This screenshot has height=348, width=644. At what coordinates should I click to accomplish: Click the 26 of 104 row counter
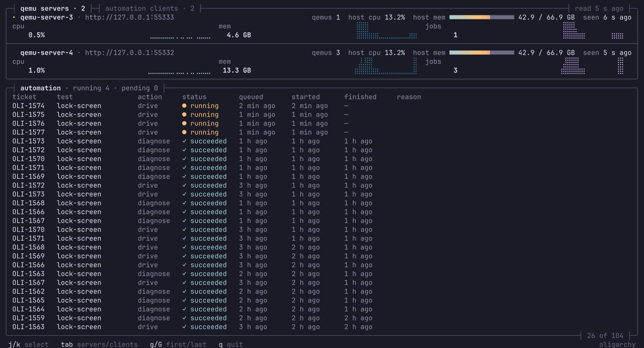click(605, 336)
